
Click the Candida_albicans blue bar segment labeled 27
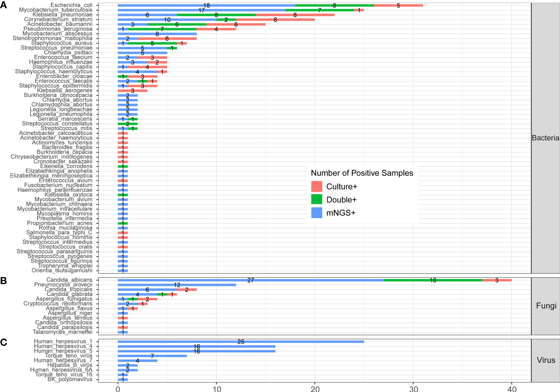(x=251, y=280)
